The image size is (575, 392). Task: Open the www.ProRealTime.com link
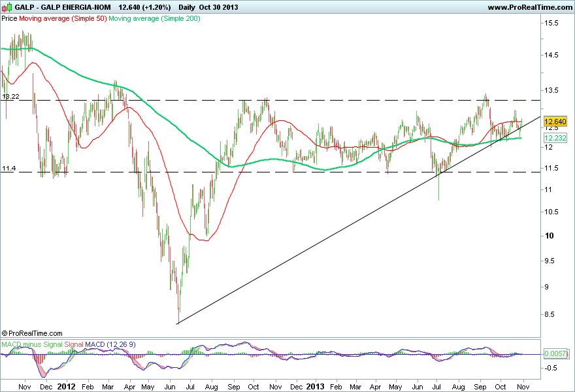(x=530, y=7)
